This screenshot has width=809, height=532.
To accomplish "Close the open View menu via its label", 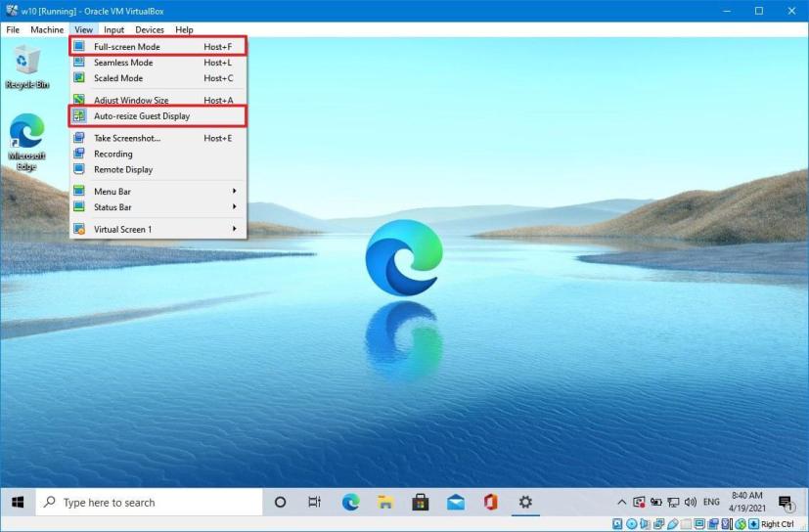I will (83, 30).
